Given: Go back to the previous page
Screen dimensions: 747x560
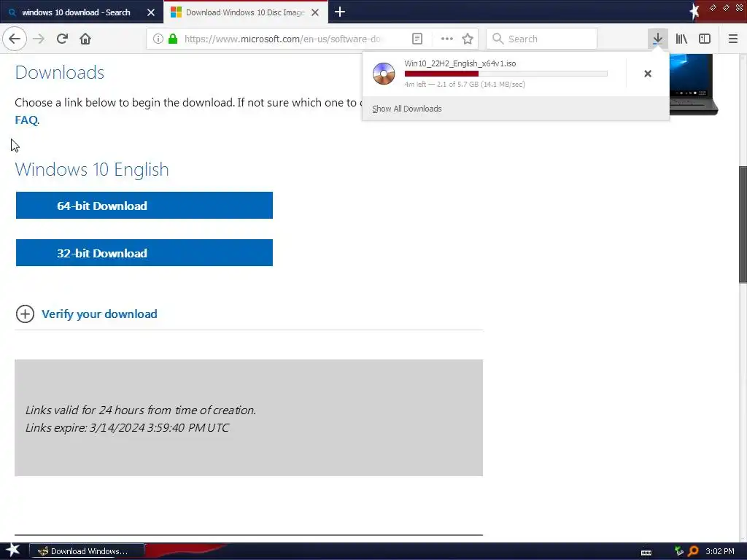Looking at the screenshot, I should coord(15,39).
